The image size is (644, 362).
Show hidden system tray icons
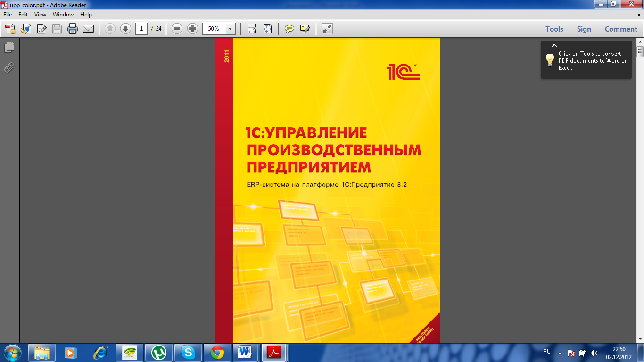click(x=560, y=353)
